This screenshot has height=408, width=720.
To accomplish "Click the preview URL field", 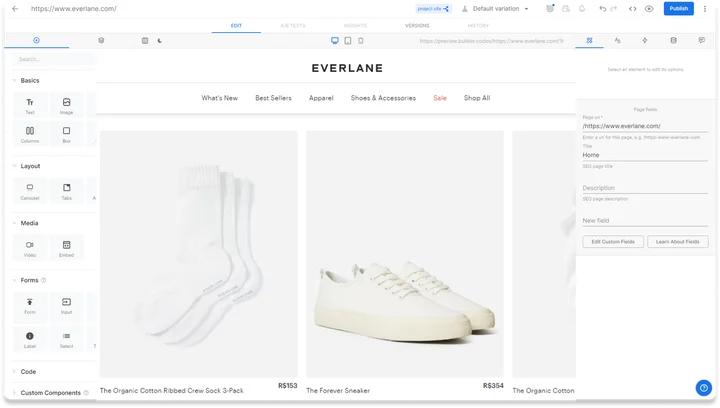I will pos(491,41).
